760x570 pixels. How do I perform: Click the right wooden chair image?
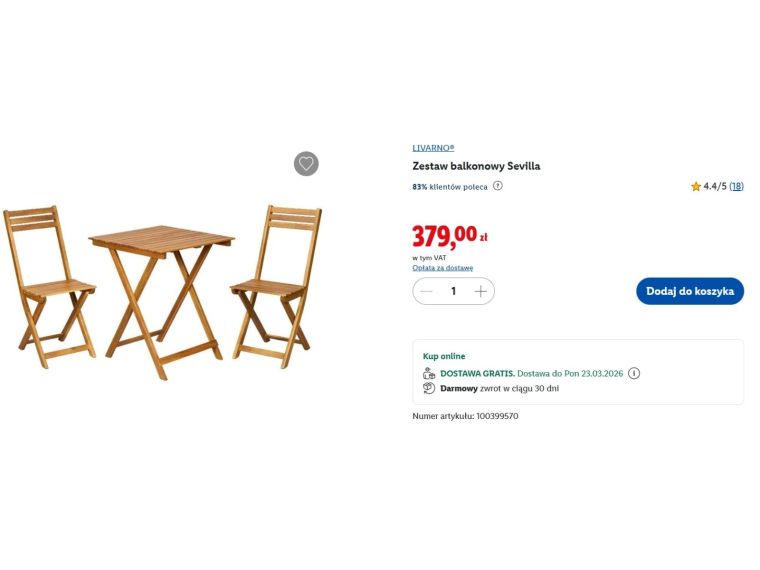[276, 286]
